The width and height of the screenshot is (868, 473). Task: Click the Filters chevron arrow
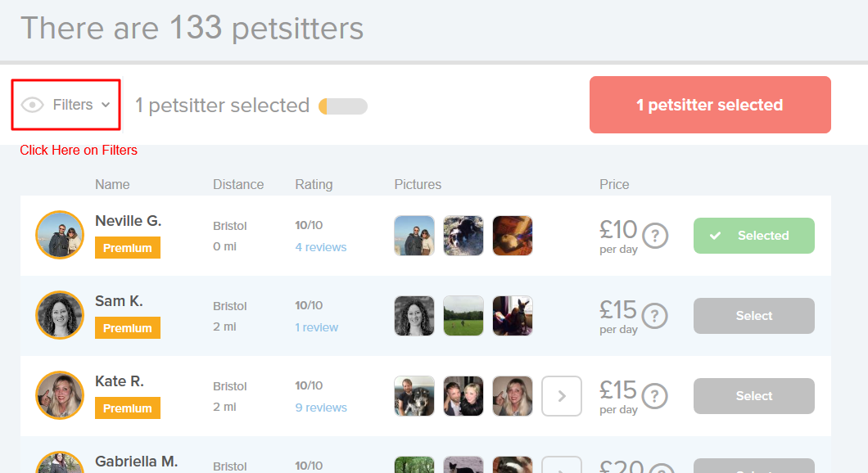106,105
